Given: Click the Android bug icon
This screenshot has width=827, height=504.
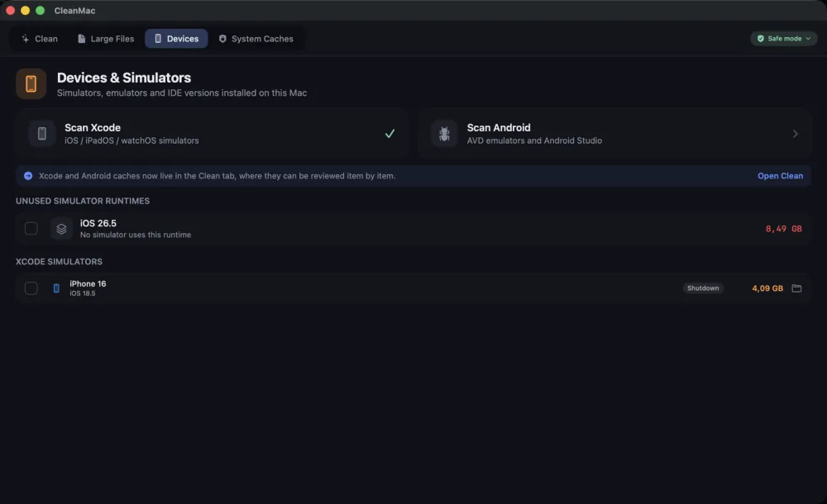Looking at the screenshot, I should [x=444, y=133].
